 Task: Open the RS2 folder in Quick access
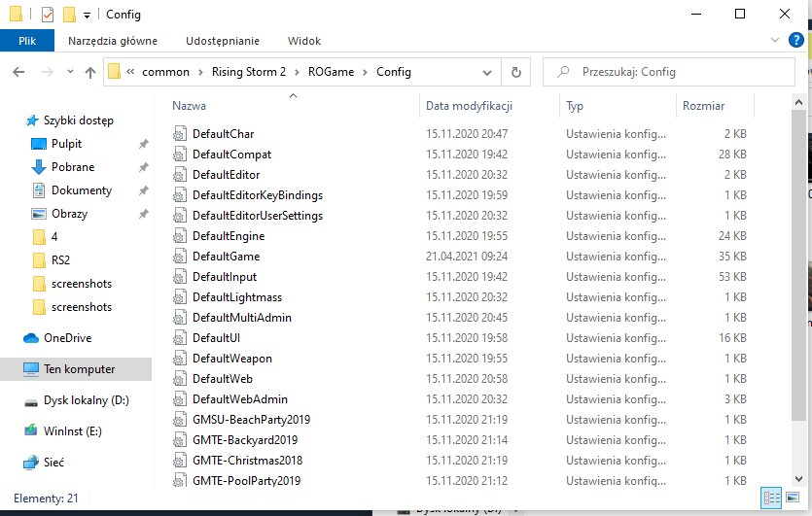click(x=60, y=260)
